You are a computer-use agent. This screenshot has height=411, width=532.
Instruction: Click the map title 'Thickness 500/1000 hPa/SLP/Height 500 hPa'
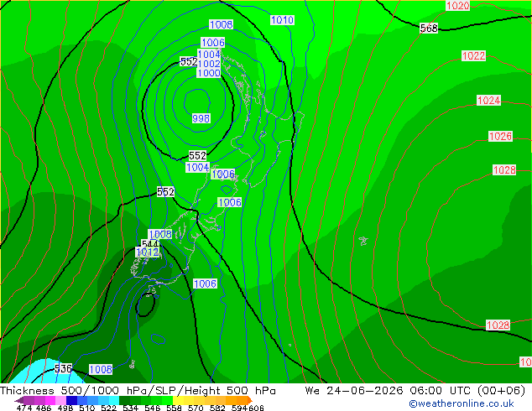coord(138,391)
